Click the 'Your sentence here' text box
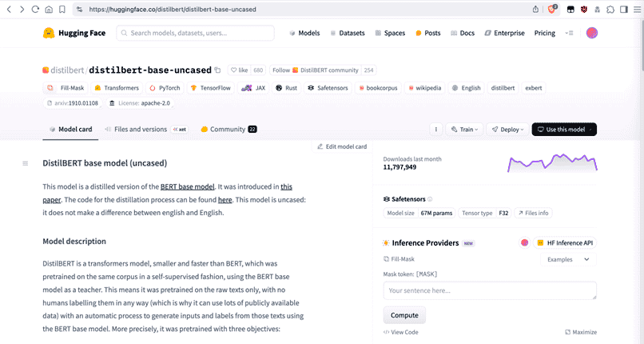 tap(490, 290)
